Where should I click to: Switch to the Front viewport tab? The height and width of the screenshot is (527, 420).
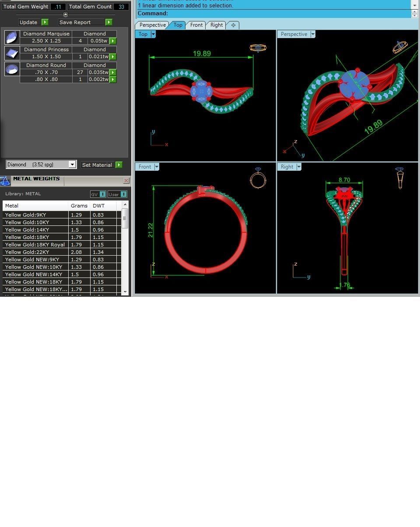[196, 25]
